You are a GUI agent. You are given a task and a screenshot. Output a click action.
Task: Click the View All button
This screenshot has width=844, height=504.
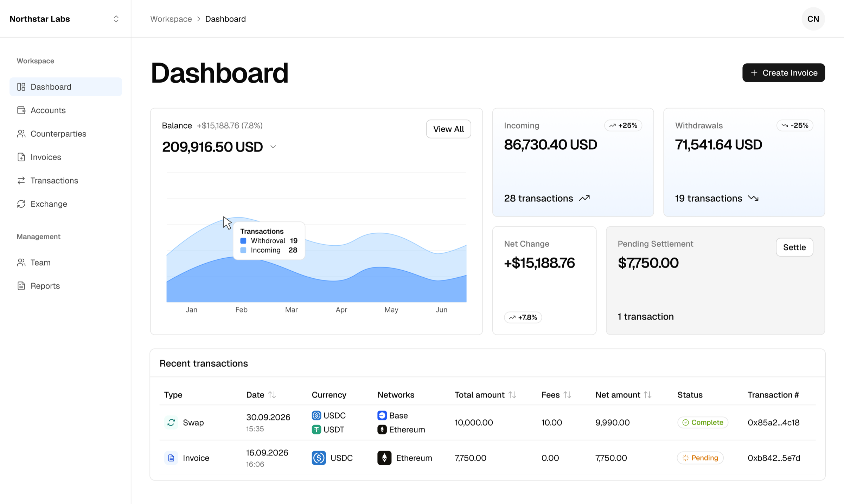pyautogui.click(x=448, y=129)
